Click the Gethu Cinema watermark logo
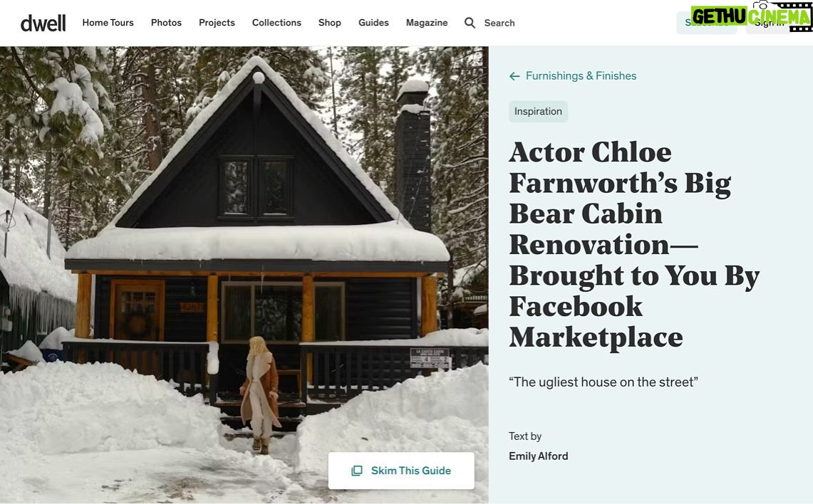813x504 pixels. (x=751, y=16)
